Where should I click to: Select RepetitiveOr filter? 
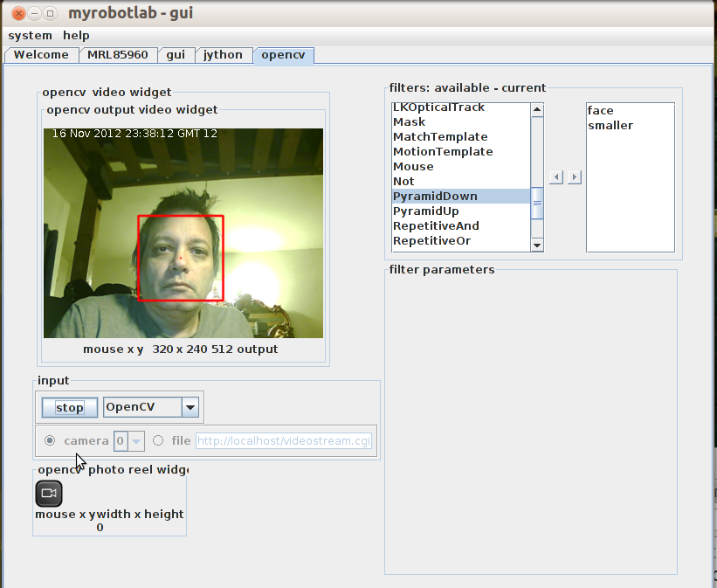461,240
